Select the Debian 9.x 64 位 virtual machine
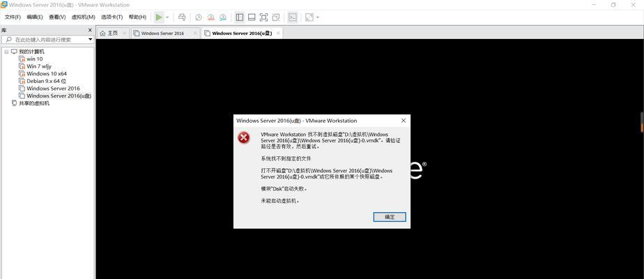 (x=47, y=81)
